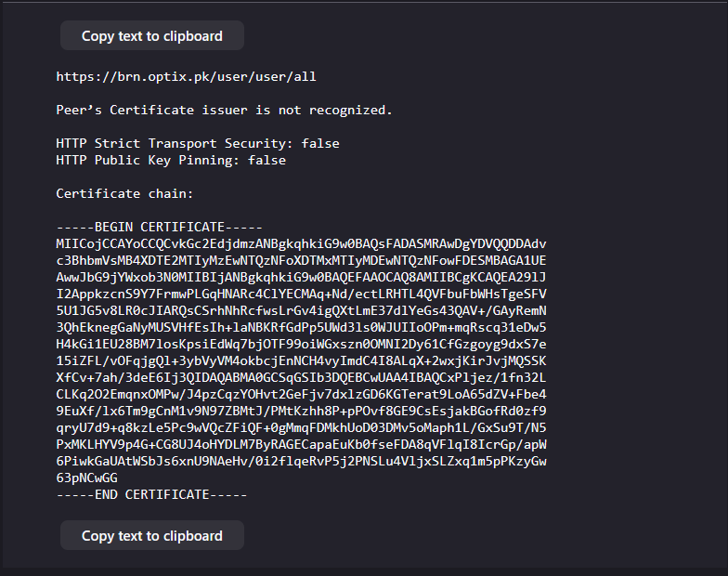Click certificate line starting with AwwJbG9jYWxob3N0
The height and width of the screenshot is (576, 728).
pos(301,277)
